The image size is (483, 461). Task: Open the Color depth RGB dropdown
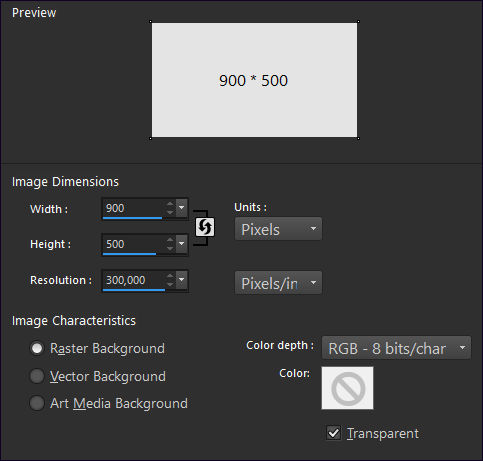[x=396, y=348]
